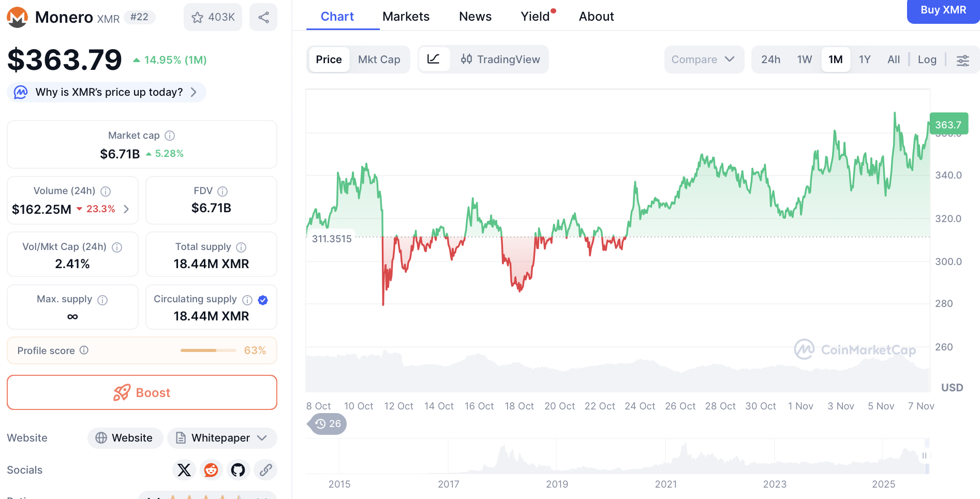This screenshot has width=980, height=499.
Task: Add Monero to watchlist via star
Action: coord(213,17)
